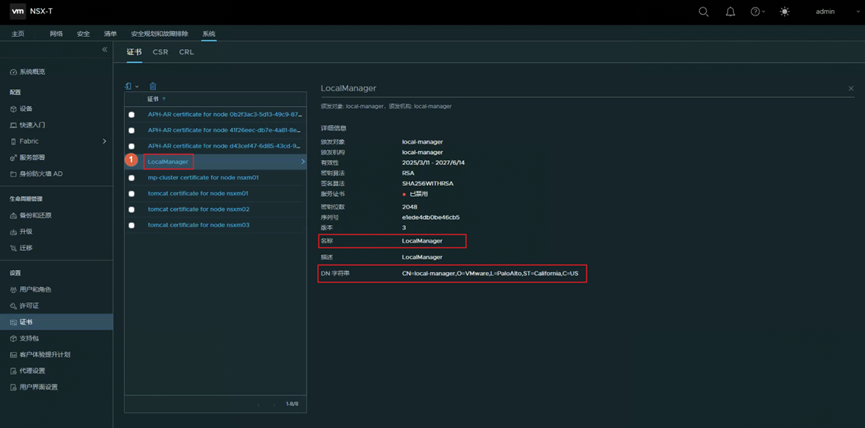The width and height of the screenshot is (865, 428).
Task: Click the validity dates 2025/3/11 - 2027/6/14
Action: pos(434,163)
